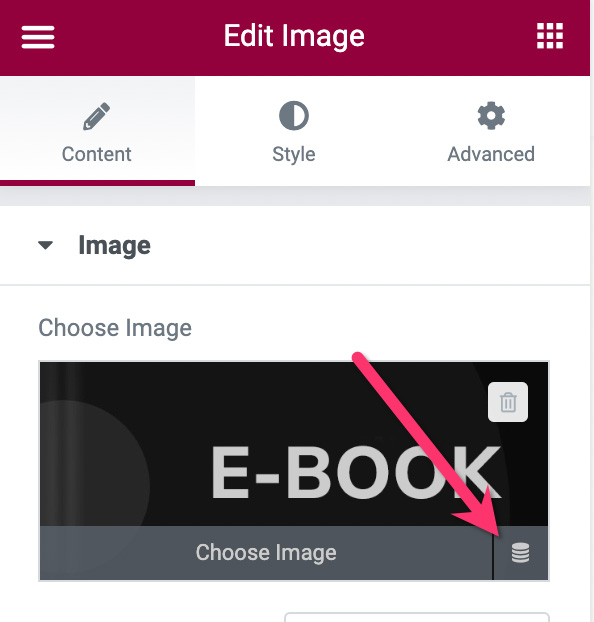Switch to the Style tab label
The height and width of the screenshot is (622, 594).
click(294, 154)
